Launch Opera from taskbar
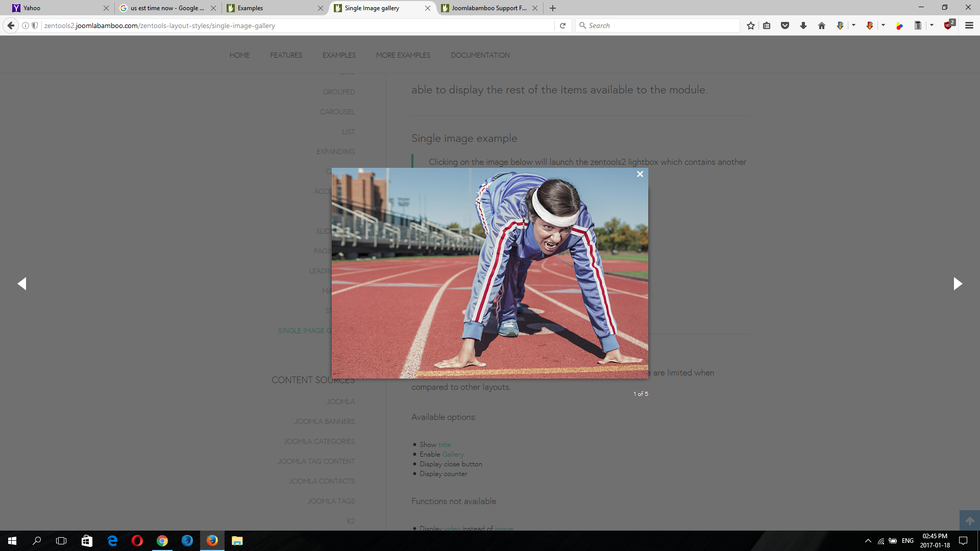This screenshot has height=551, width=980. (x=137, y=541)
